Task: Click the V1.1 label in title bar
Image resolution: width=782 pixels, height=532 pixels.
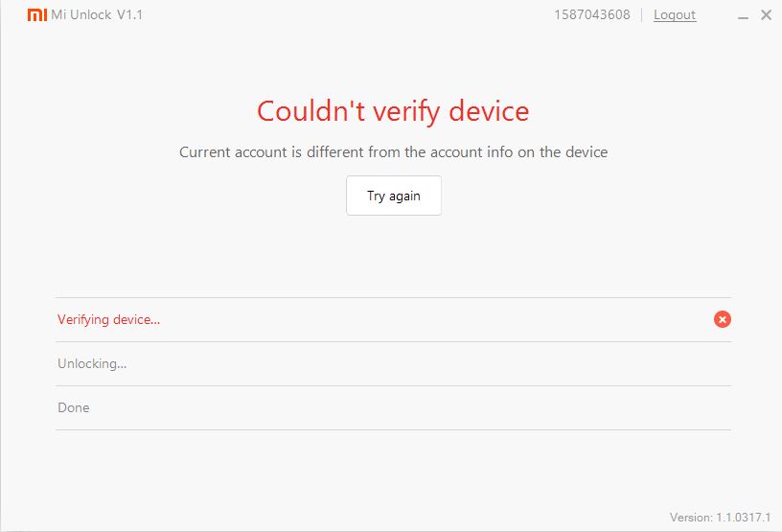Action: tap(129, 15)
